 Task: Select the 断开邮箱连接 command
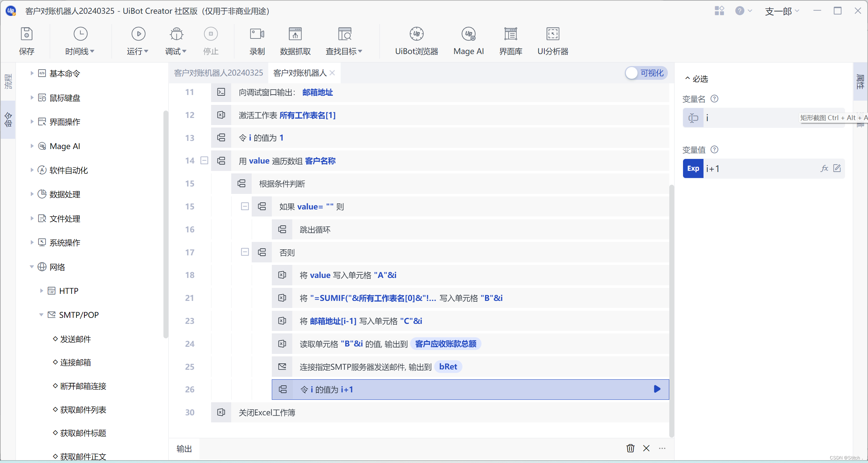pos(83,386)
